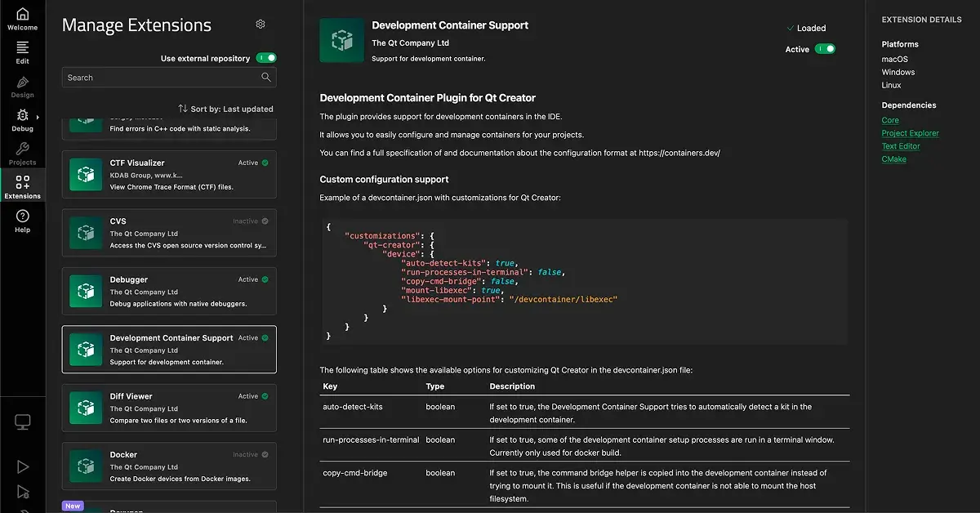Select the Extensions mode tab

22,186
